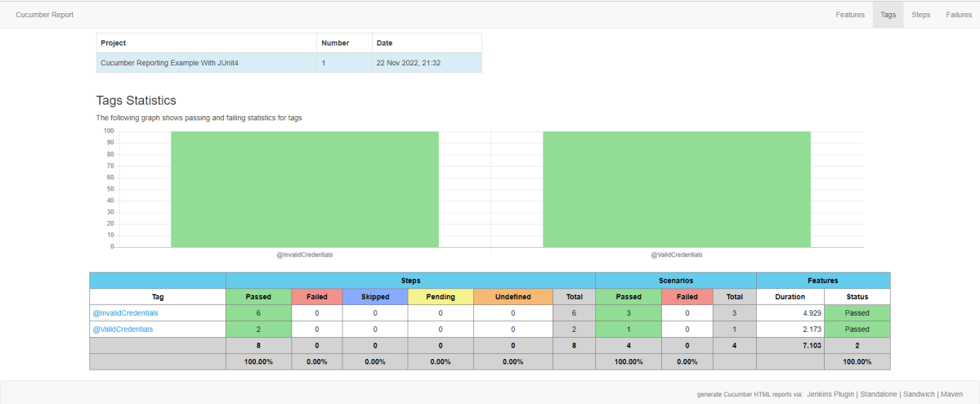Visit the Maven footer link

pyautogui.click(x=951, y=394)
